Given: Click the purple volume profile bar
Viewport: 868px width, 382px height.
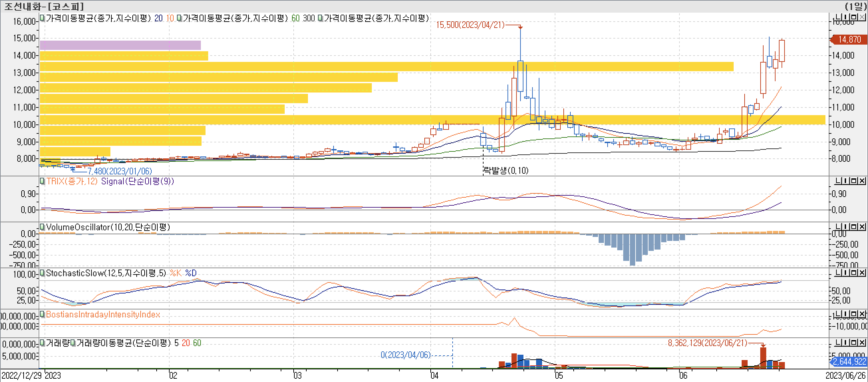Looking at the screenshot, I should pos(120,45).
